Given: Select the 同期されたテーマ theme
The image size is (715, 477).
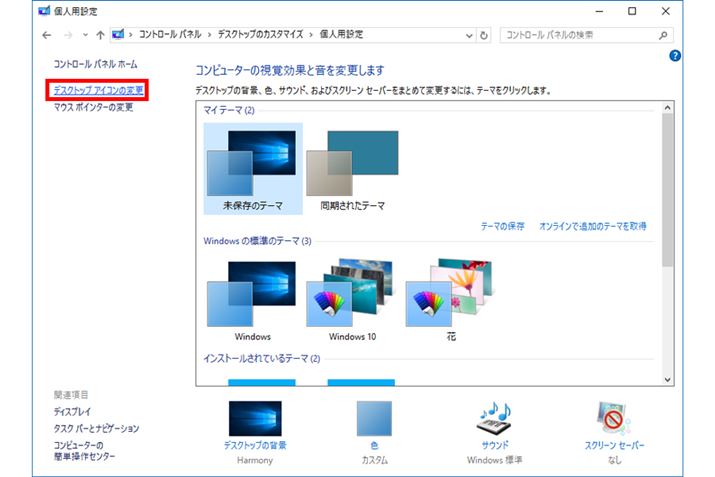Looking at the screenshot, I should 352,169.
